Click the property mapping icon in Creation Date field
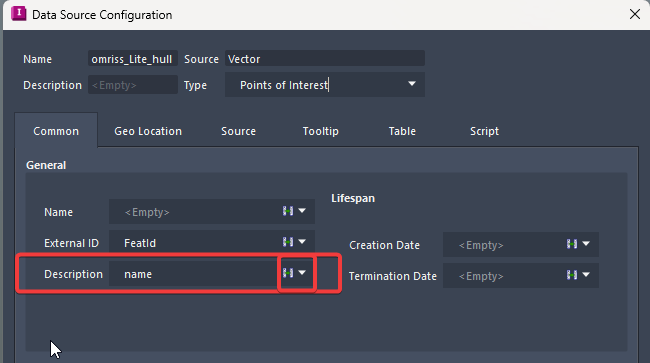The height and width of the screenshot is (363, 650). [x=572, y=244]
